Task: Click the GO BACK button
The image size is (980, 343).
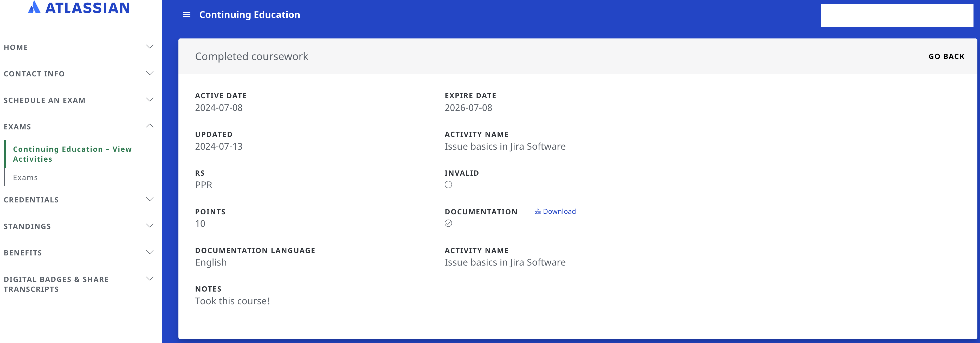Action: [x=946, y=56]
